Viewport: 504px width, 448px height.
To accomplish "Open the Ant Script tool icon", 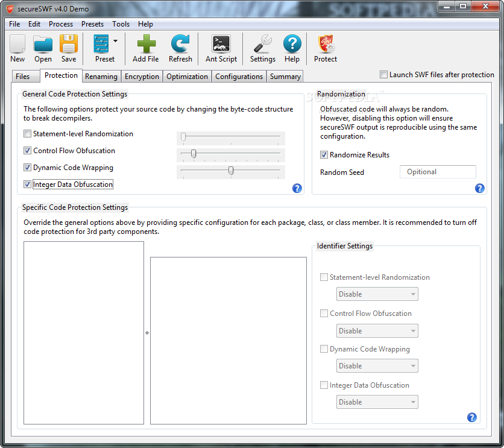I will pyautogui.click(x=221, y=44).
